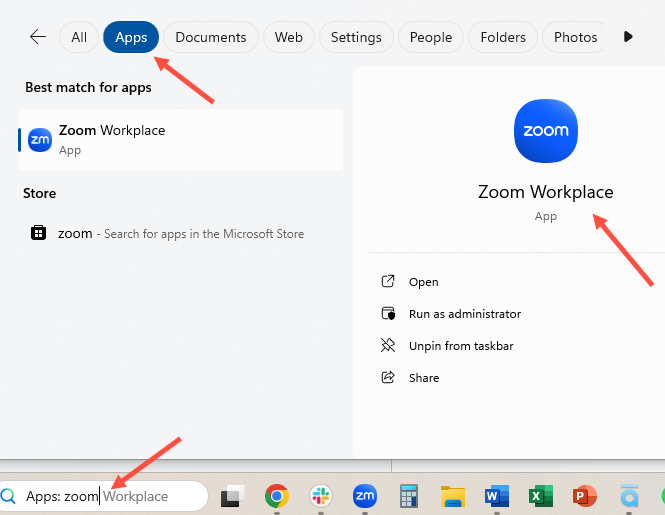Click the zm icon in best match result

[x=40, y=140]
